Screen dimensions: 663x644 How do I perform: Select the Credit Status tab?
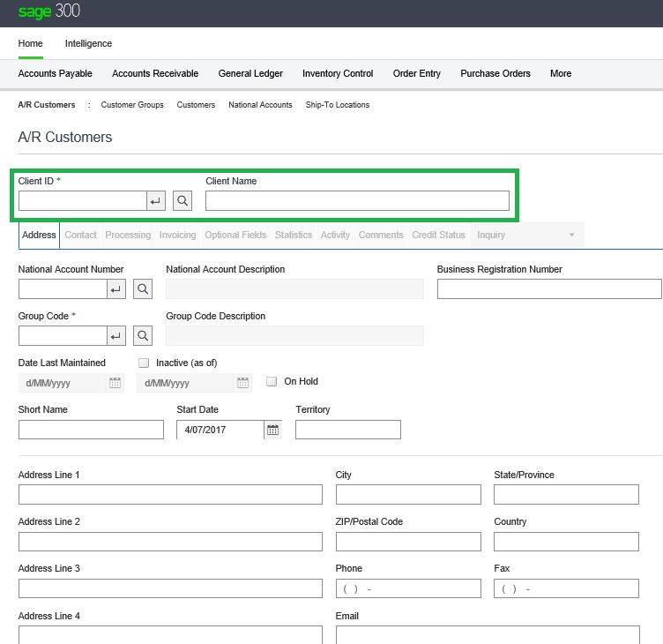point(438,235)
